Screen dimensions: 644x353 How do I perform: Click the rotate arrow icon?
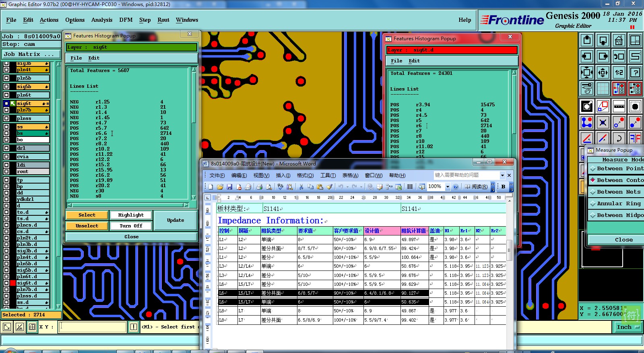619,138
